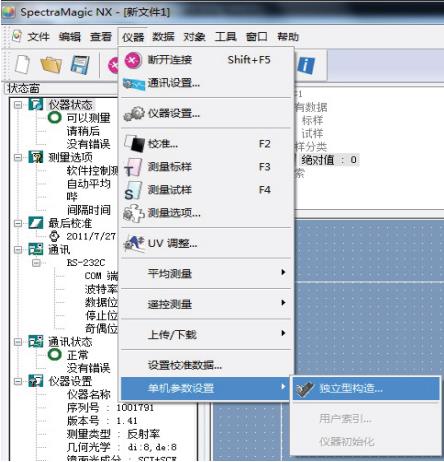
Task: Choose 校准... menu entry
Action: (x=206, y=144)
